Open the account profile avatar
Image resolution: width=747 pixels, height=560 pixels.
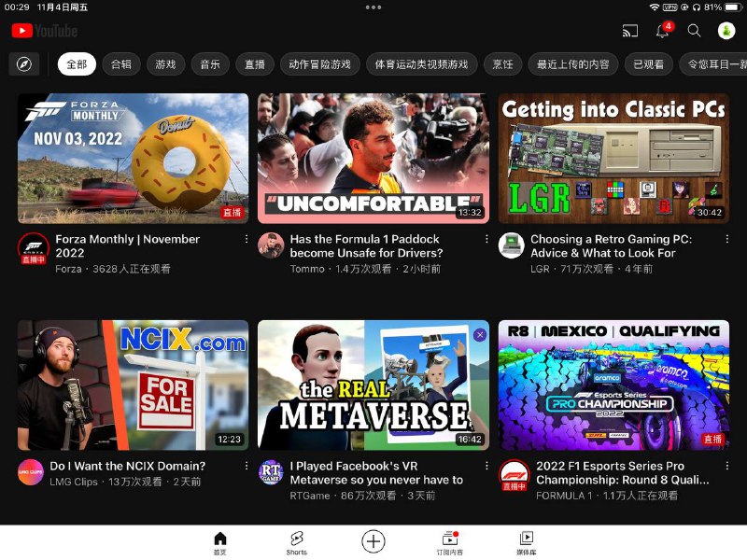726,31
